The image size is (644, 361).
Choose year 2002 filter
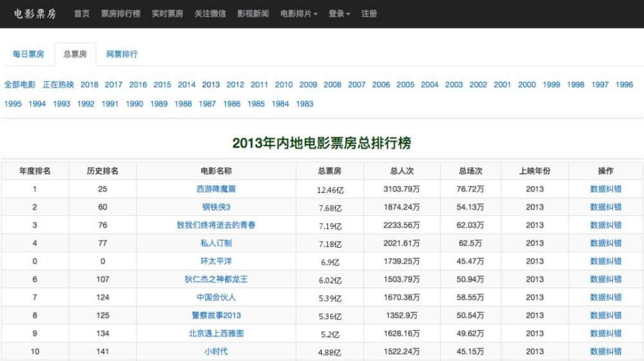point(478,84)
